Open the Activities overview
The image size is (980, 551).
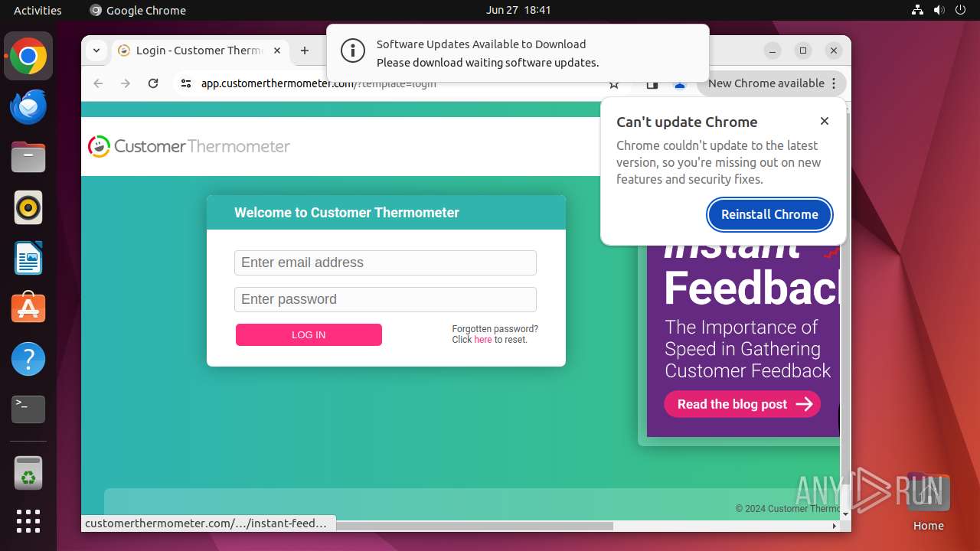(x=38, y=10)
